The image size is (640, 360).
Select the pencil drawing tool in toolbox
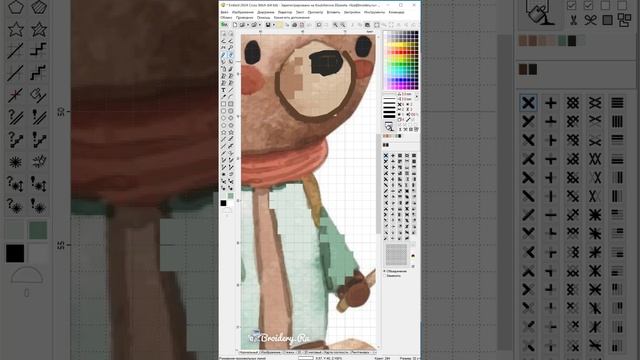(x=223, y=55)
